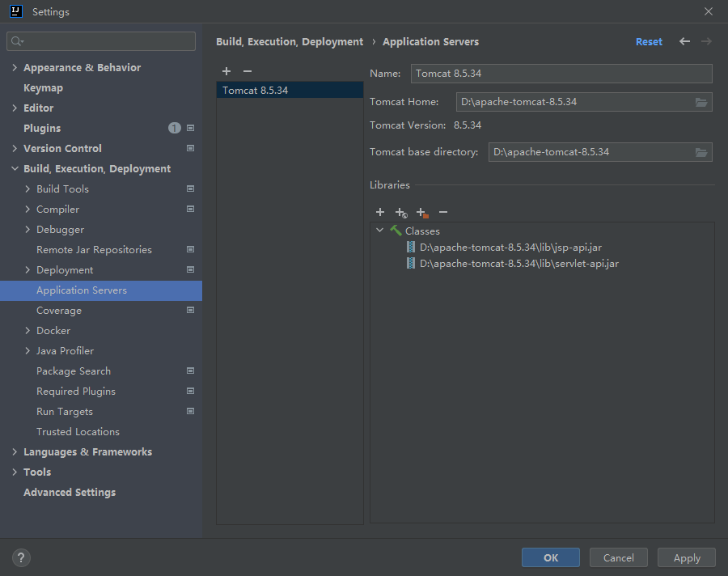Open Plugins settings page
Screen dimensions: 728x576
[x=42, y=128]
